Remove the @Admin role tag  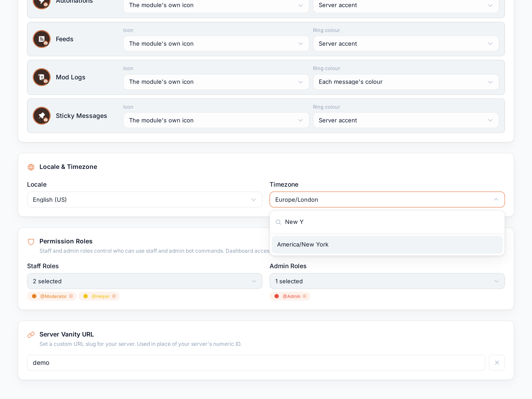(305, 296)
